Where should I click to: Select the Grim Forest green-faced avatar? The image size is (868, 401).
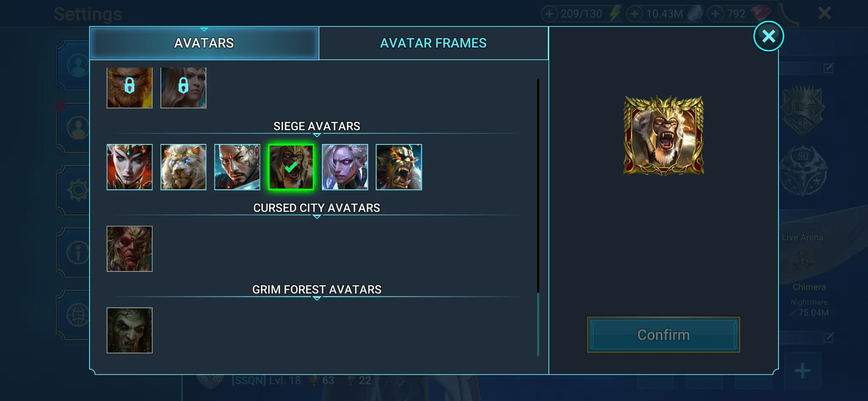click(129, 330)
